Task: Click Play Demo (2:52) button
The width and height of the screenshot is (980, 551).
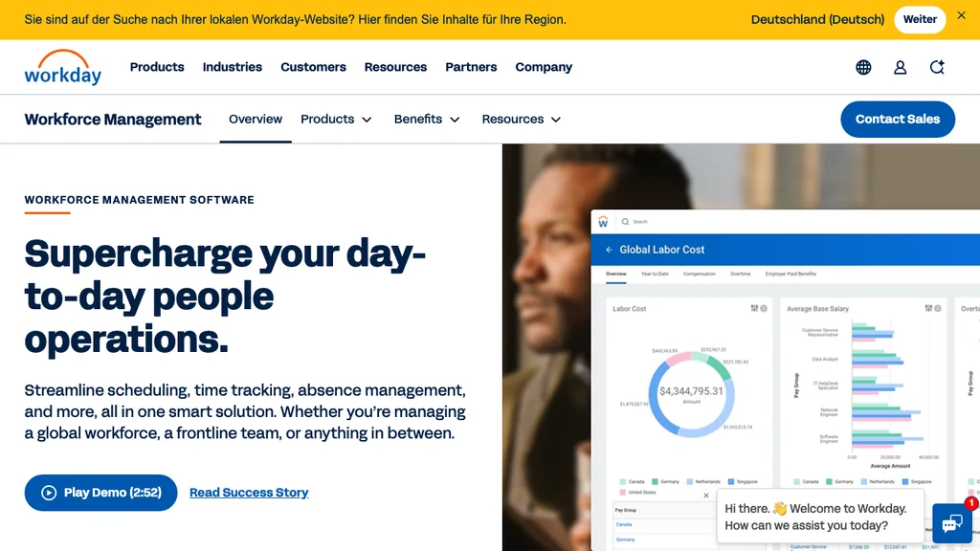Action: 100,493
